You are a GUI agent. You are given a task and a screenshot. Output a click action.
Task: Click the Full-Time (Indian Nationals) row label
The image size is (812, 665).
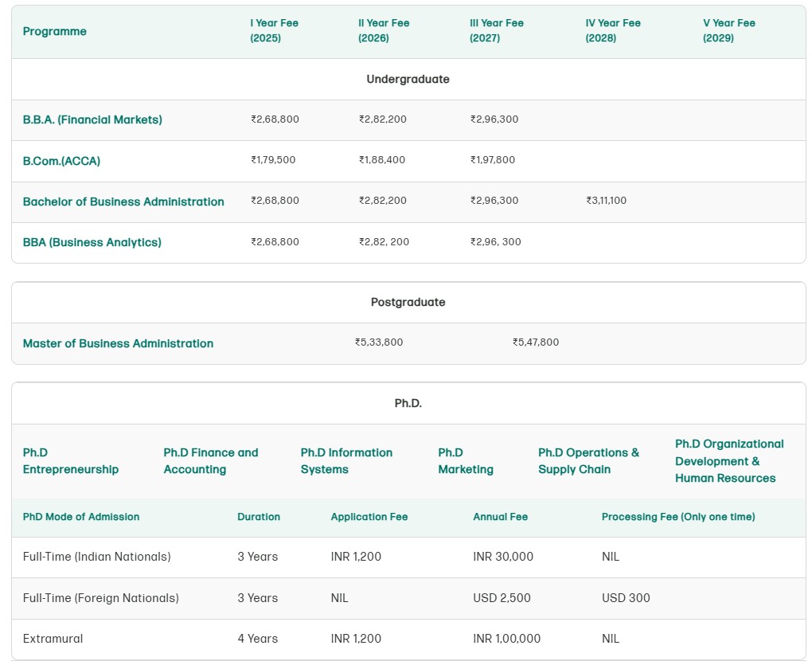click(x=96, y=557)
